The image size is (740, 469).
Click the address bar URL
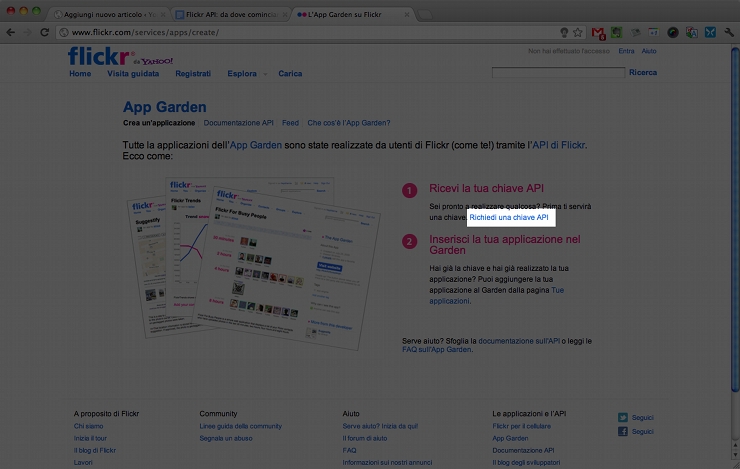click(145, 33)
